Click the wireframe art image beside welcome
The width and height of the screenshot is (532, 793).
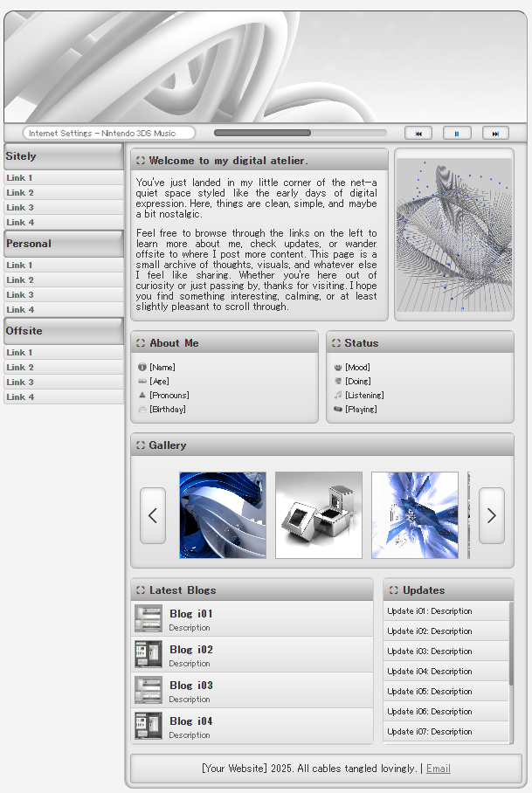[x=454, y=235]
